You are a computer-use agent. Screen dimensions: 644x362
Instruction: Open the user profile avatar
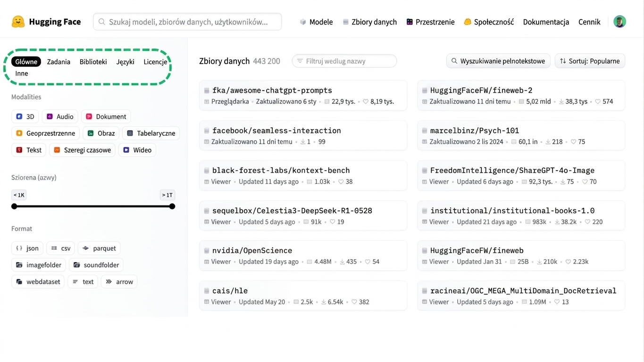click(x=619, y=22)
